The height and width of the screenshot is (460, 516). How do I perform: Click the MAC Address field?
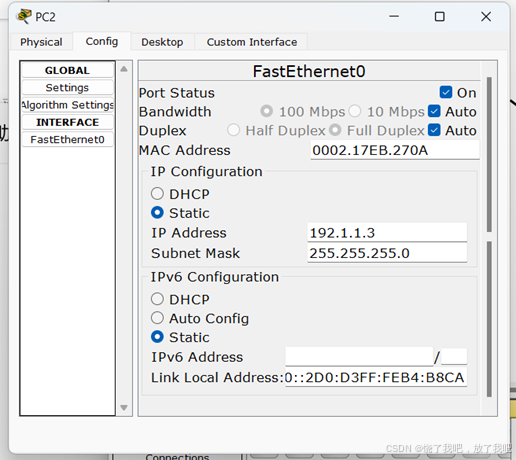click(395, 150)
